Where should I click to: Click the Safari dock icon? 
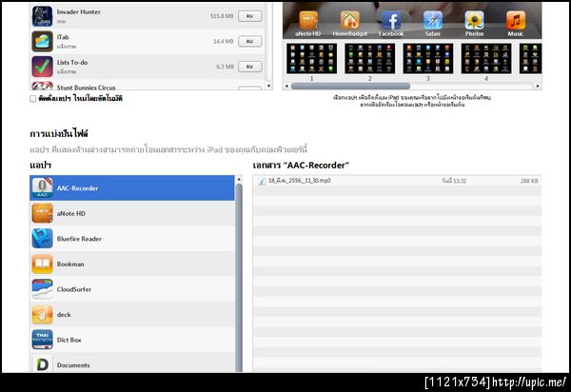433,20
